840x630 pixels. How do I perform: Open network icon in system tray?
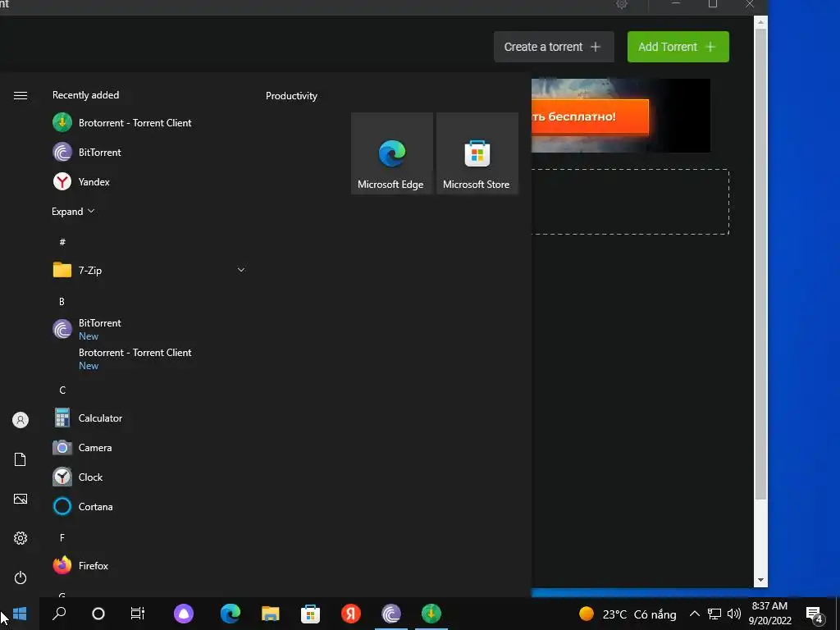[714, 614]
